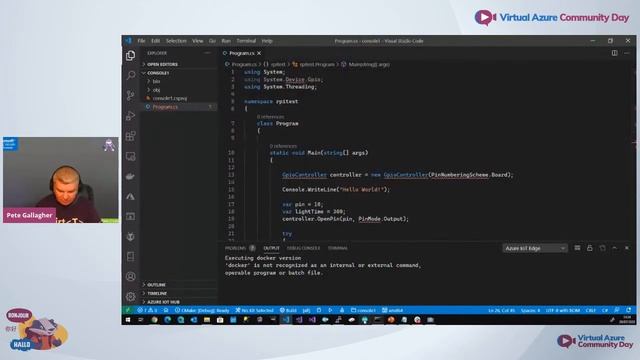Split the editor to the right
Screen dimensions: 640x360
point(614,53)
